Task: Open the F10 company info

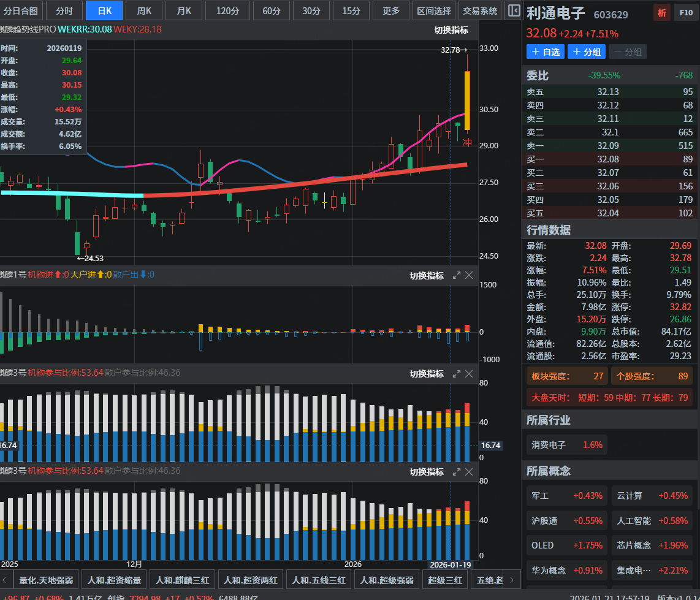Action: tap(684, 12)
